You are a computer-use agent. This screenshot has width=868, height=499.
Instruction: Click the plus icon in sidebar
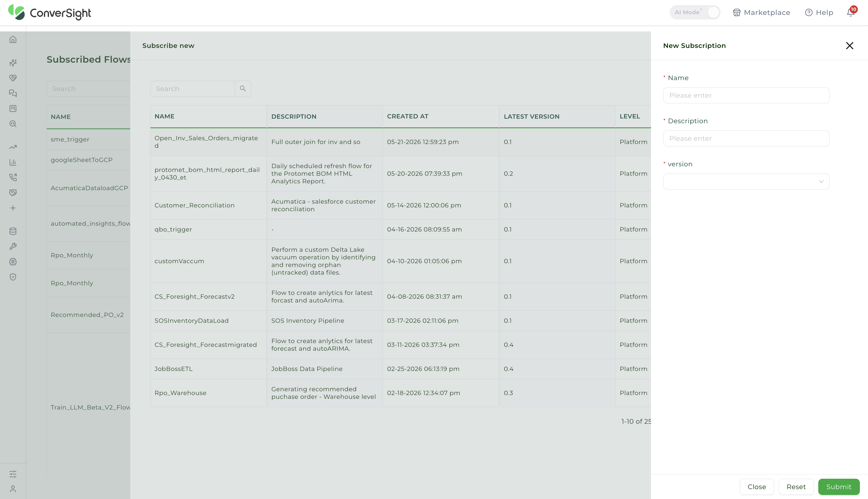(13, 208)
